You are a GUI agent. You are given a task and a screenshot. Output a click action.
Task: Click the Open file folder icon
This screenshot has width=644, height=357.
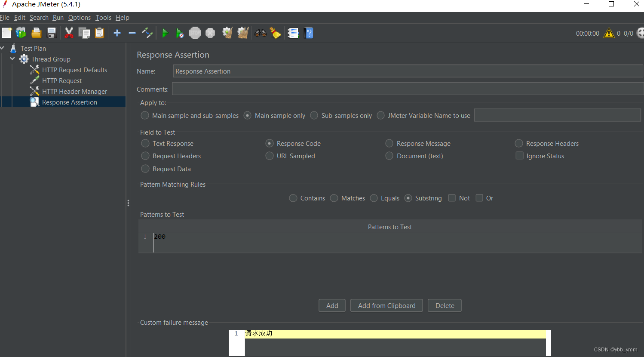coord(37,33)
